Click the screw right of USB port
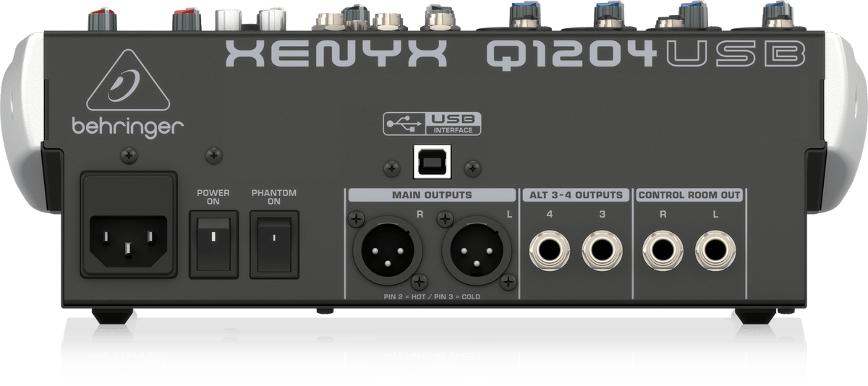The image size is (868, 386). [472, 168]
